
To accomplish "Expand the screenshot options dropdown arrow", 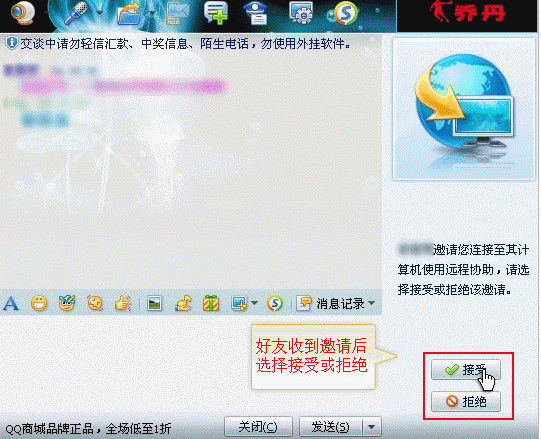I will point(255,303).
